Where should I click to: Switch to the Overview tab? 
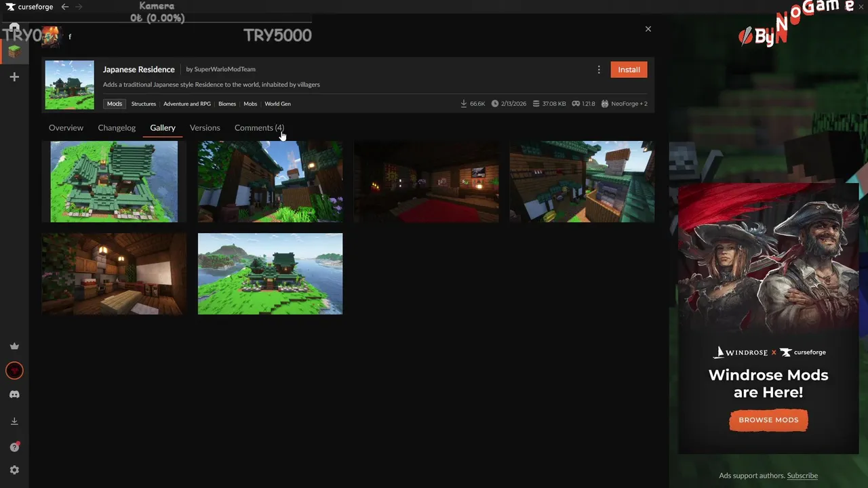pyautogui.click(x=66, y=127)
